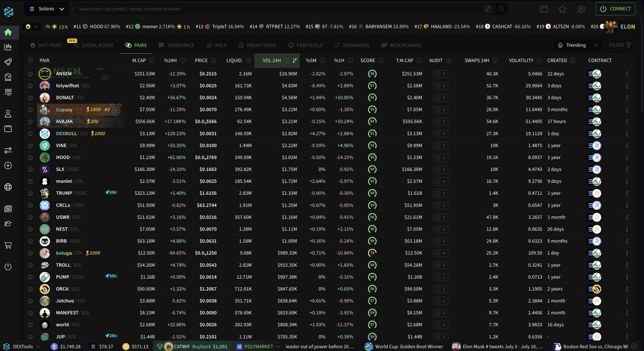Click the search pair input field
Image resolution: width=644 pixels, height=351 pixels.
pyautogui.click(x=279, y=9)
